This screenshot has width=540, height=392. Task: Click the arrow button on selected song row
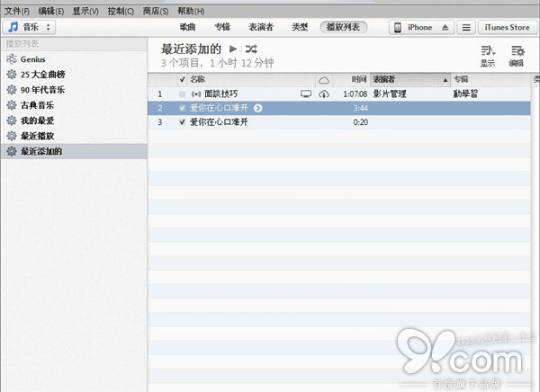(258, 108)
